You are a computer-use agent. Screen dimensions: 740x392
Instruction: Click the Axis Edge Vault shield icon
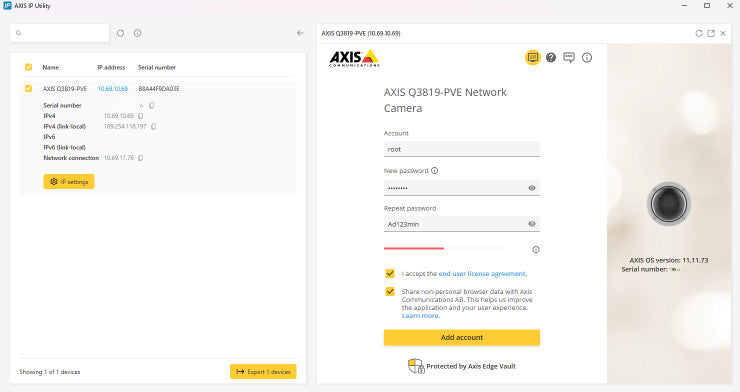click(x=416, y=366)
